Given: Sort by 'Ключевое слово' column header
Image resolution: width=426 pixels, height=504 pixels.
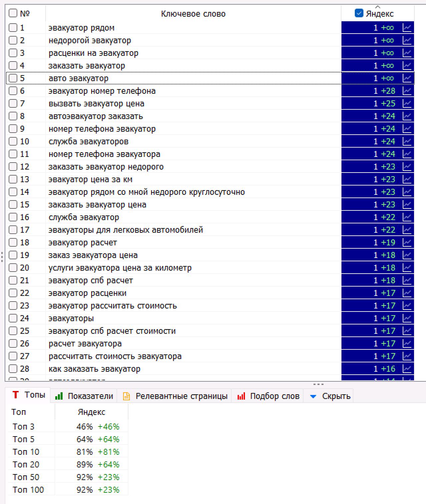Looking at the screenshot, I should coord(193,14).
